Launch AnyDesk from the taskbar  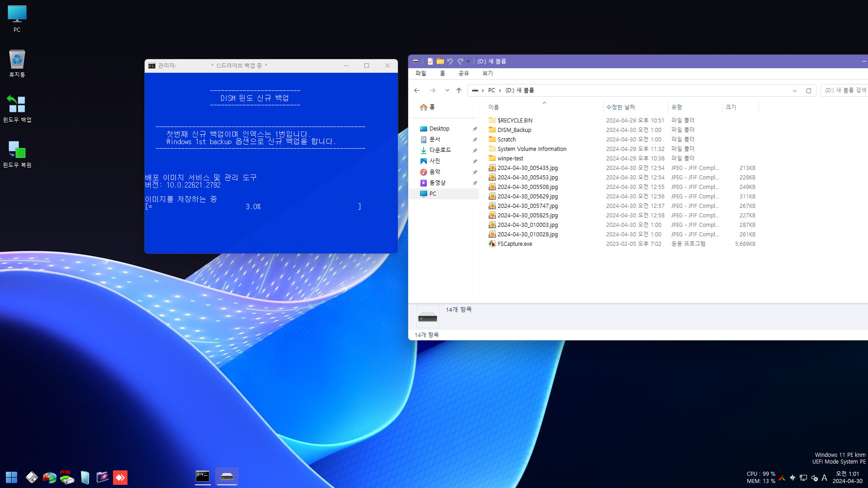coord(120,477)
